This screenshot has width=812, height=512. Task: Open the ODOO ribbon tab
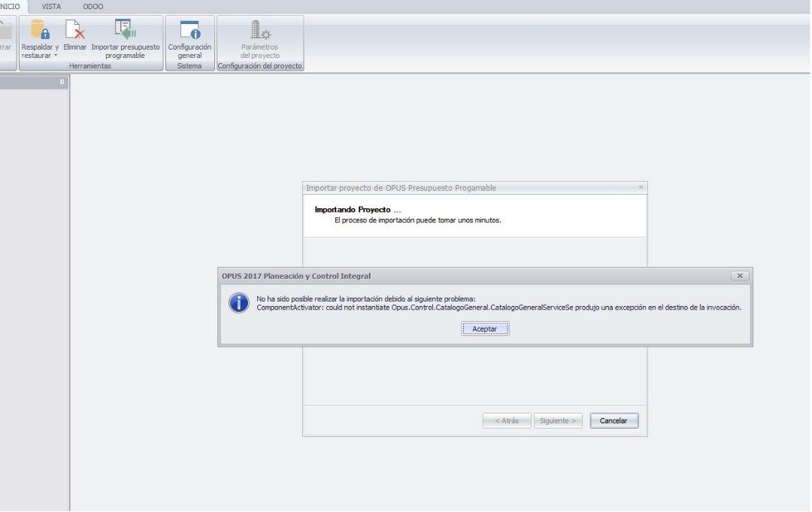(93, 6)
